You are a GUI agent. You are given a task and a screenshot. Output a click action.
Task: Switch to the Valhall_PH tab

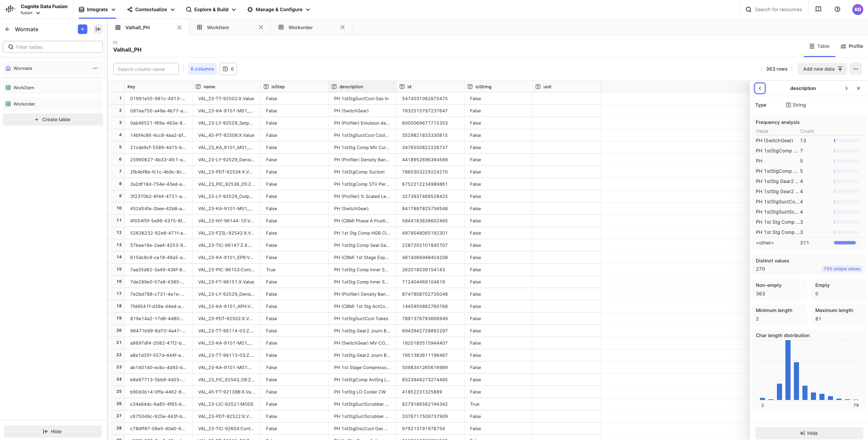[x=148, y=27]
